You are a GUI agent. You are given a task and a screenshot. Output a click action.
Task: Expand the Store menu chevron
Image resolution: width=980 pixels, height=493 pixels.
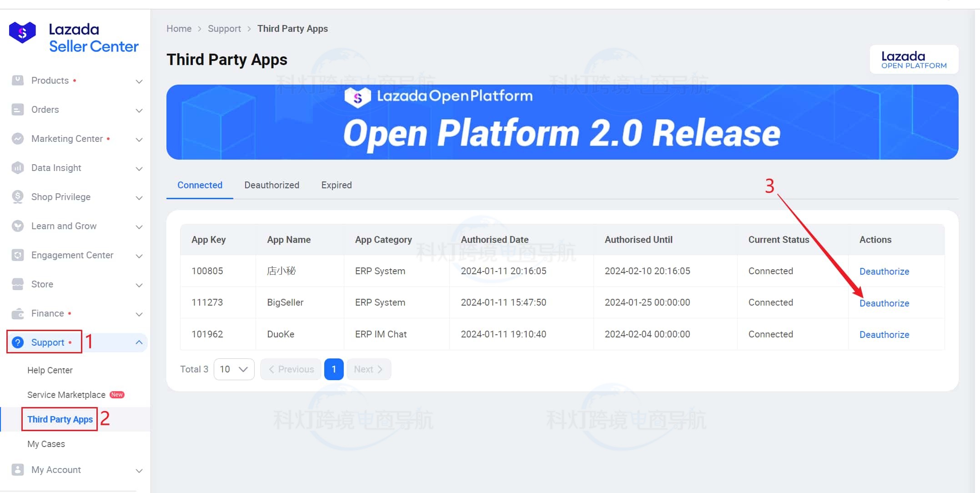[x=139, y=285]
